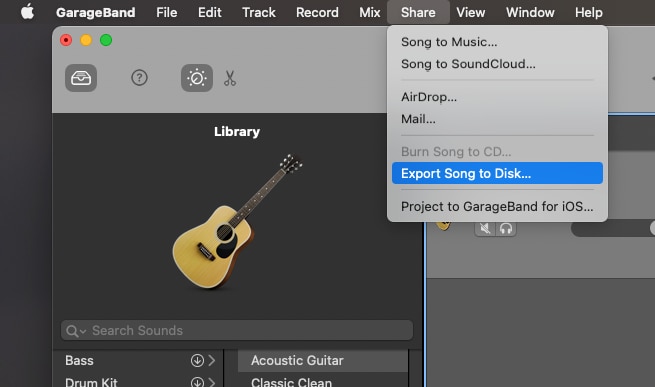Open the Help menu
The height and width of the screenshot is (387, 655).
[x=589, y=13]
